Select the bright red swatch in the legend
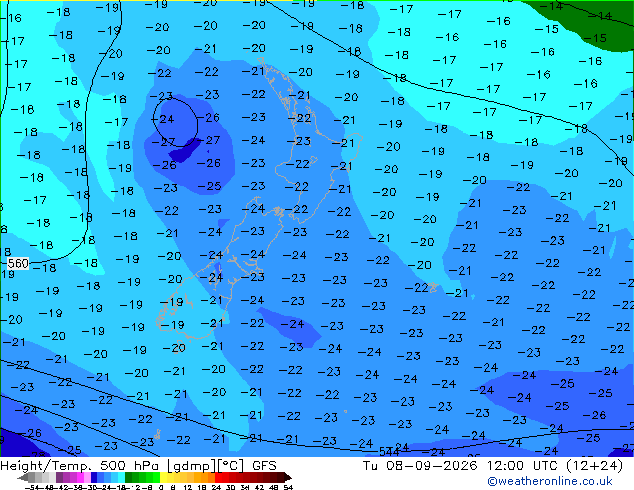The height and width of the screenshot is (490, 634). pos(218,477)
